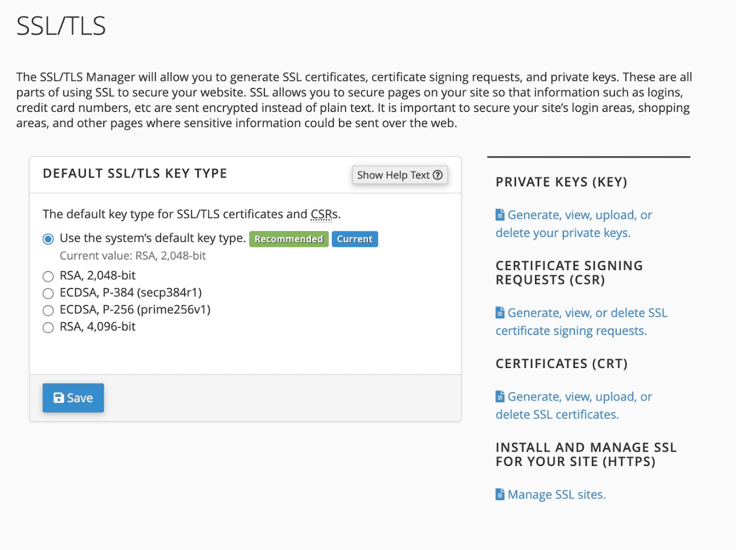Viewport: 736px width, 550px height.
Task: Click the document icon beside the signing requests link
Action: 500,313
